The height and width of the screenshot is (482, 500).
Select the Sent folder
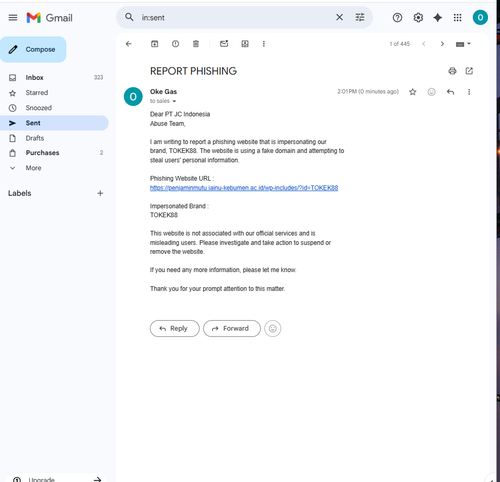coord(54,123)
